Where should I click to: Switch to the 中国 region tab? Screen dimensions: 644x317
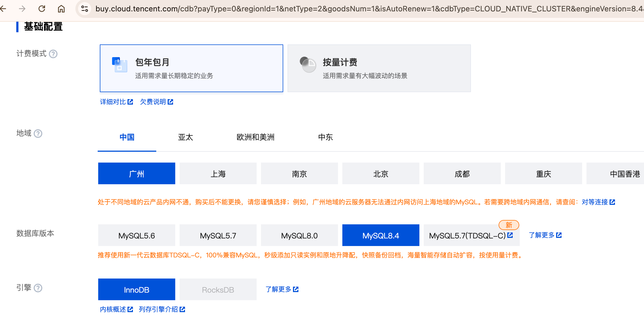tap(127, 137)
